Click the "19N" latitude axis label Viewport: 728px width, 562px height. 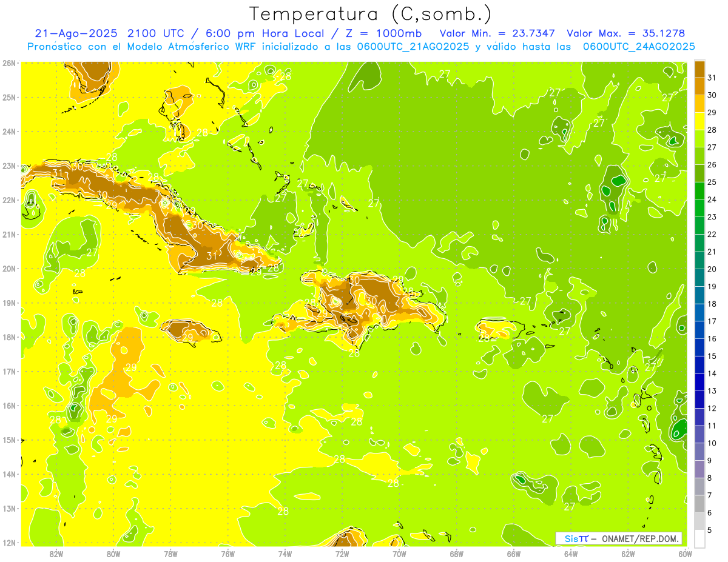[9, 303]
